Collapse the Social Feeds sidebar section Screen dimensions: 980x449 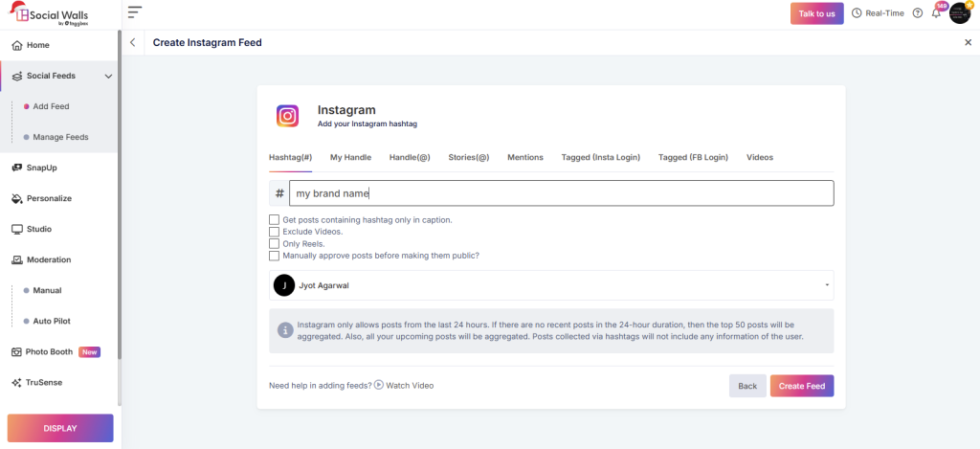[108, 76]
